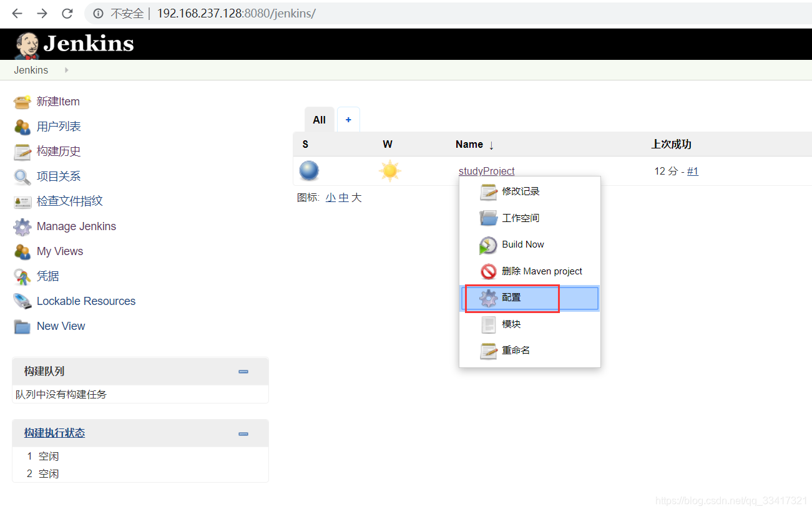Open last successful build #1
Screen dimensions: 812x512
pyautogui.click(x=693, y=171)
